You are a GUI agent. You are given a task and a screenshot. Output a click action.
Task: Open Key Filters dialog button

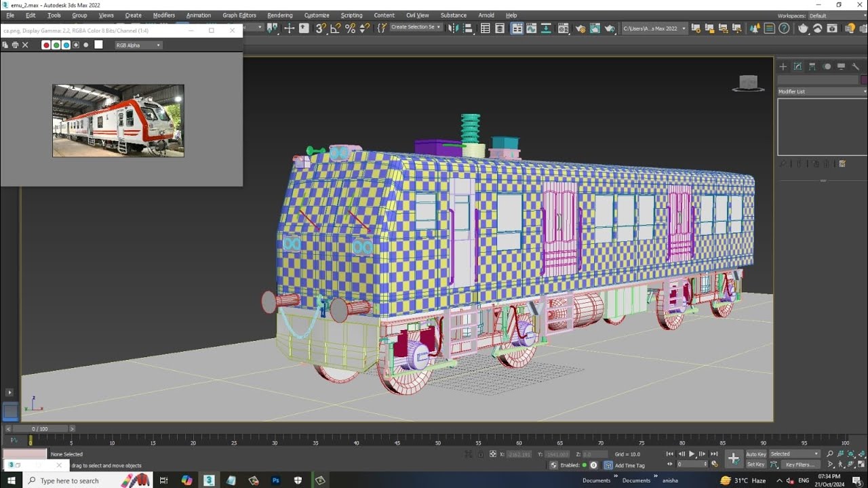click(800, 465)
